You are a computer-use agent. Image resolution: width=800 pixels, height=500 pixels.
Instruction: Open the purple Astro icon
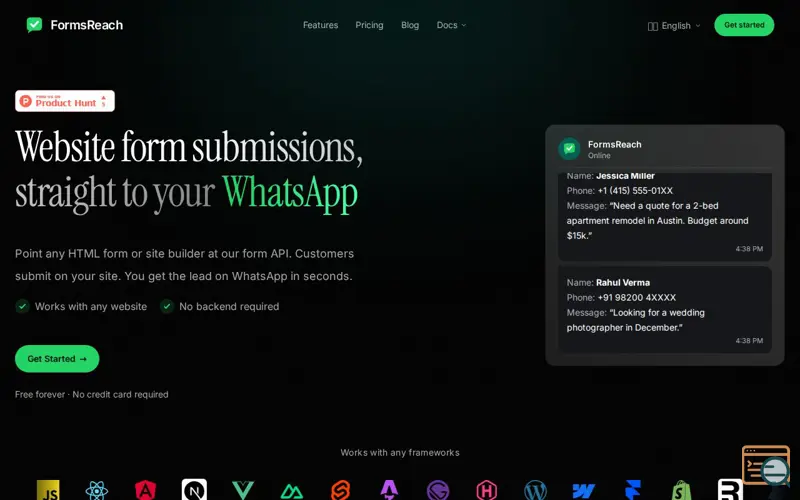pos(389,490)
